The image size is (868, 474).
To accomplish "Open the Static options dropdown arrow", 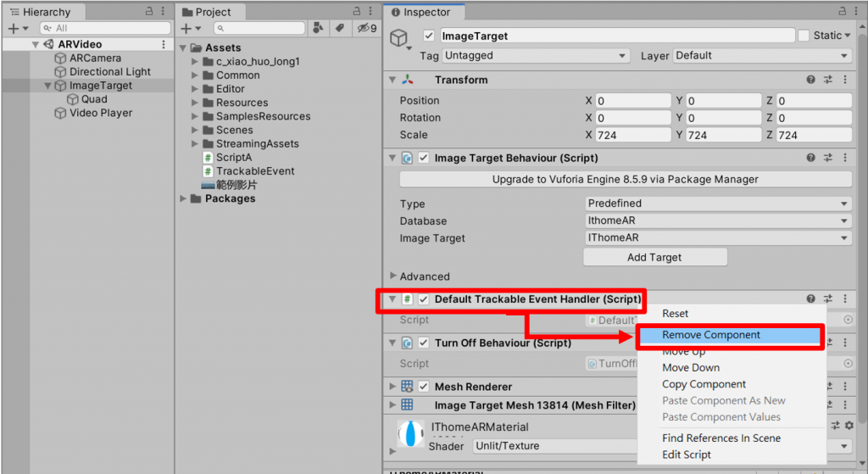I will [848, 36].
